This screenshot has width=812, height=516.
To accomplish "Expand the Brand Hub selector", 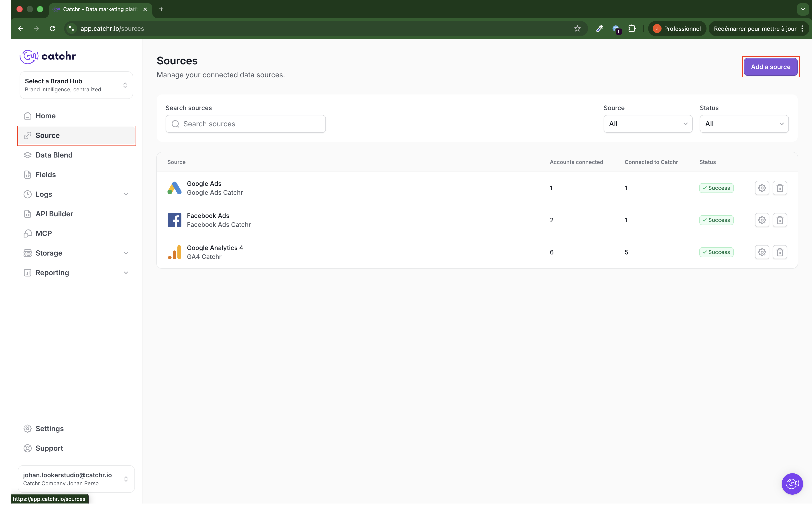I will (x=76, y=85).
